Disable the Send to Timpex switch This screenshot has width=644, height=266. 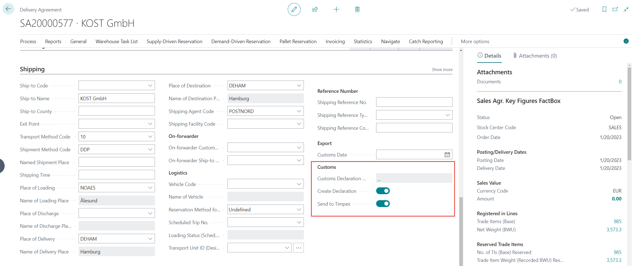(383, 204)
